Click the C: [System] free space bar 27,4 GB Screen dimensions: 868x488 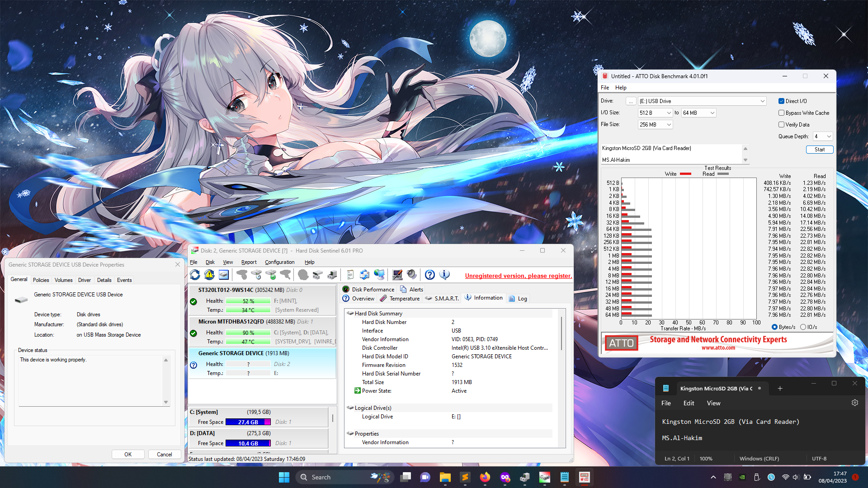pos(248,422)
